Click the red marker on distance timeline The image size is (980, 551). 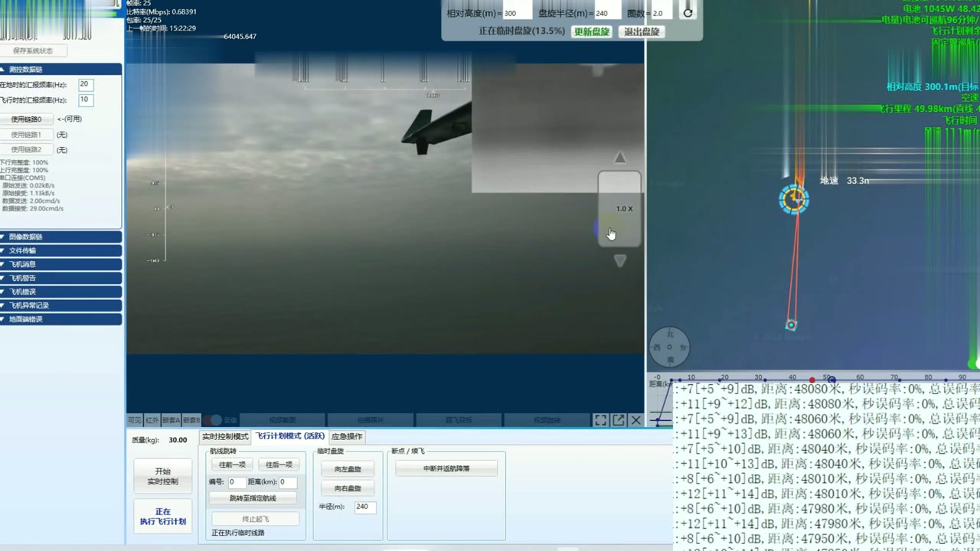pyautogui.click(x=812, y=380)
